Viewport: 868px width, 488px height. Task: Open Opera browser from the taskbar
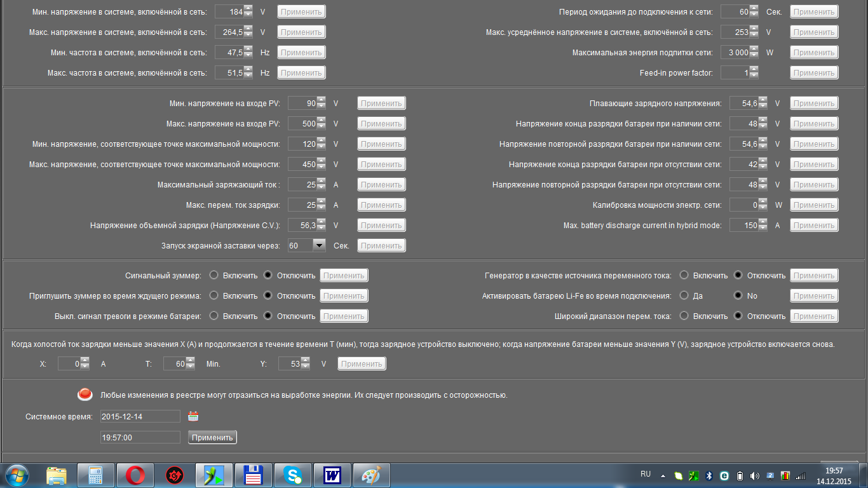(x=135, y=475)
